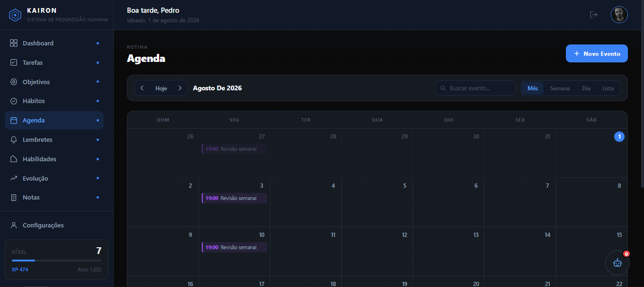This screenshot has height=287, width=644.
Task: Select today's date badge 1
Action: click(619, 137)
